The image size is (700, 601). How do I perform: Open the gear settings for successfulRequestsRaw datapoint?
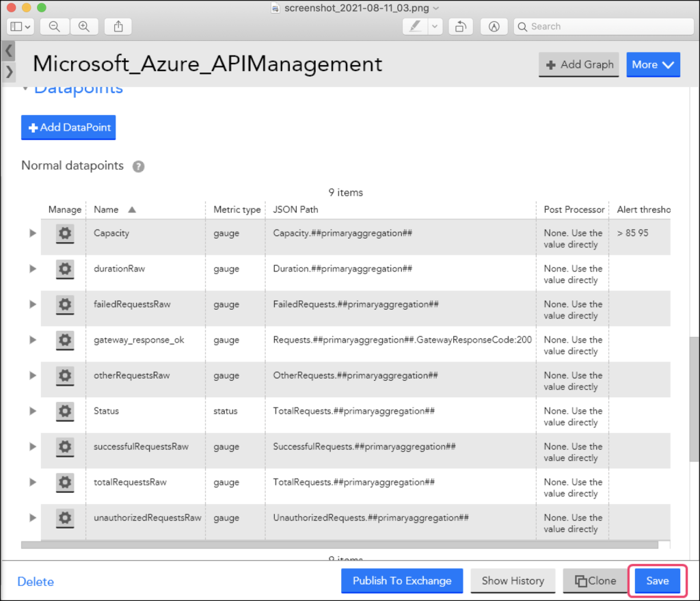coord(65,447)
